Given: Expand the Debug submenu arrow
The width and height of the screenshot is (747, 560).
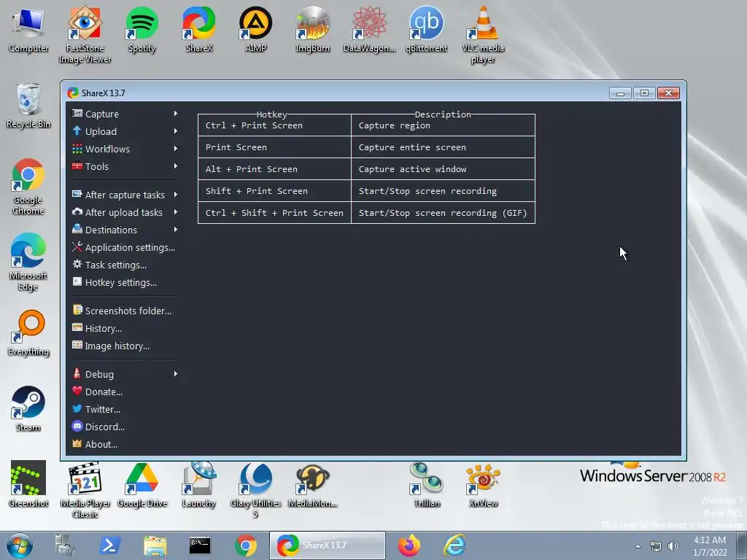Looking at the screenshot, I should [175, 374].
